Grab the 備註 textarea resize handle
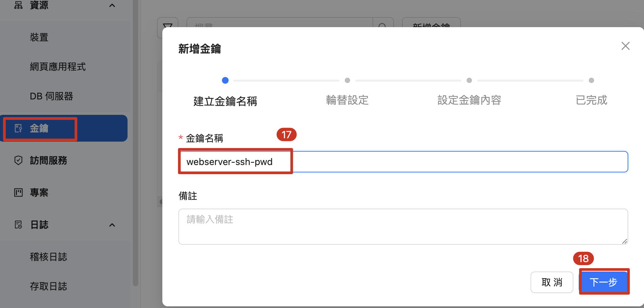The width and height of the screenshot is (644, 308). point(625,241)
